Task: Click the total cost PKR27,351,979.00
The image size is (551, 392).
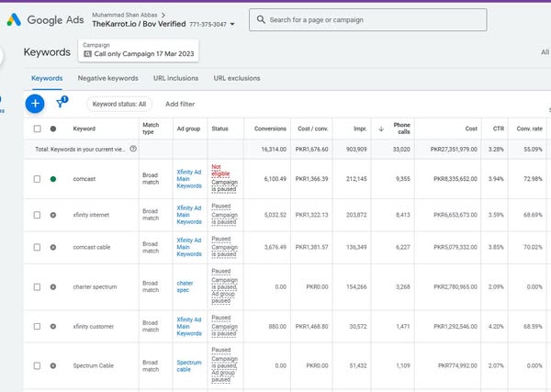Action: pyautogui.click(x=454, y=150)
